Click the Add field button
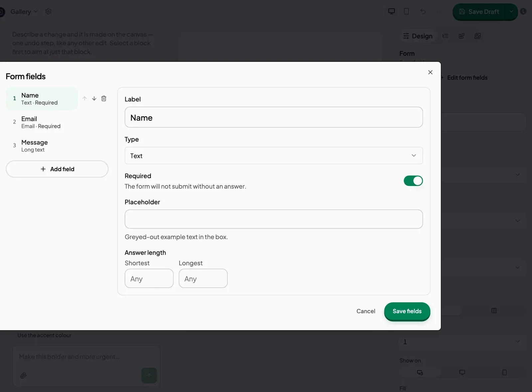532x392 pixels. [x=57, y=169]
